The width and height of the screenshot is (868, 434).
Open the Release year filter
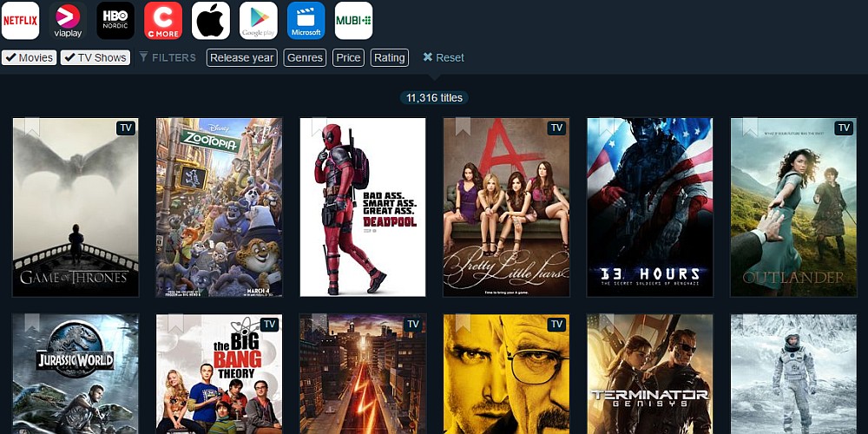[x=242, y=57]
